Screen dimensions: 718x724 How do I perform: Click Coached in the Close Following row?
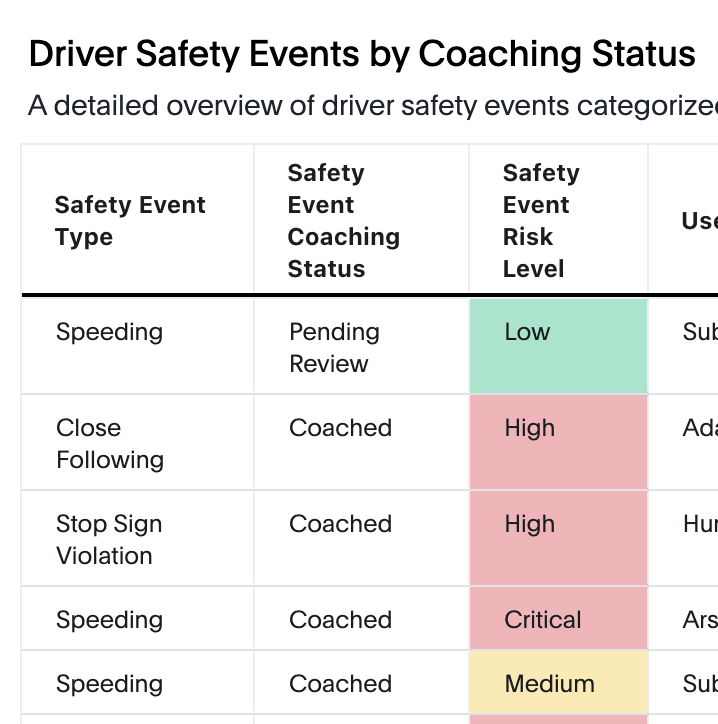(x=340, y=428)
